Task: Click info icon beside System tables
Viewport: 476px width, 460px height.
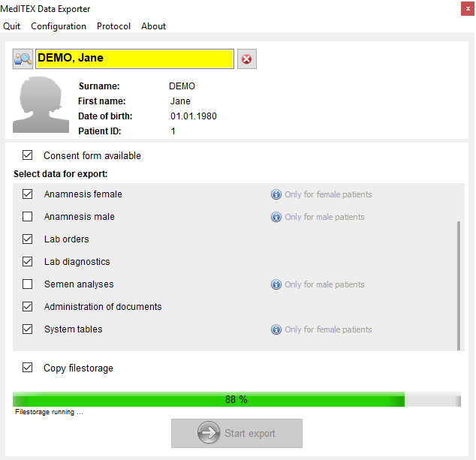Action: pyautogui.click(x=276, y=329)
